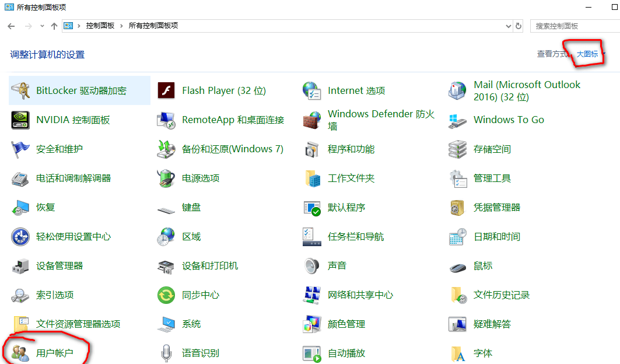Open the 声音 speaker icon
The height and width of the screenshot is (364, 620).
click(312, 266)
